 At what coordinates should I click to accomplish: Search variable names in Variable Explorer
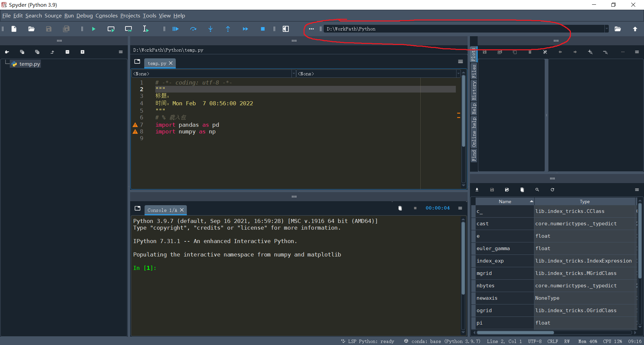(537, 189)
